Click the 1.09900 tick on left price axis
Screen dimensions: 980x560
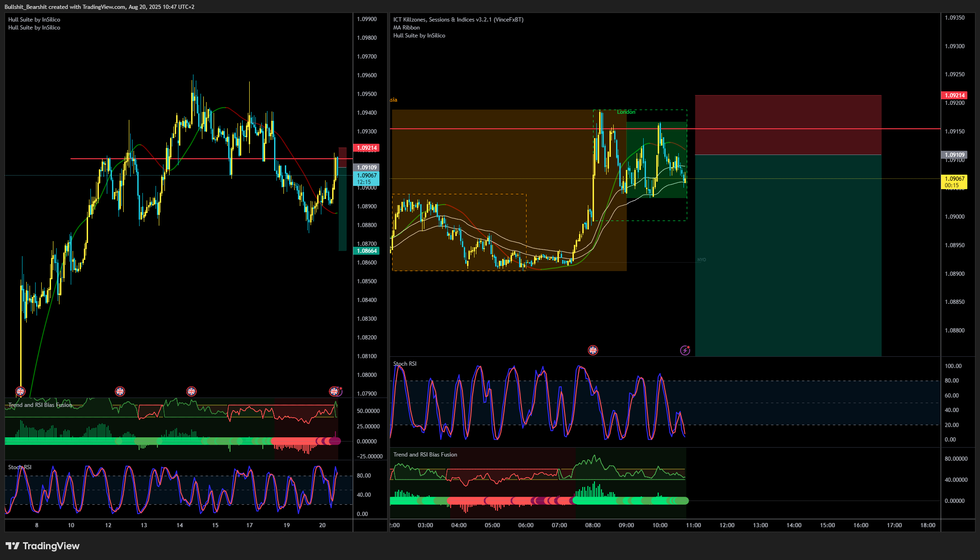(x=367, y=19)
